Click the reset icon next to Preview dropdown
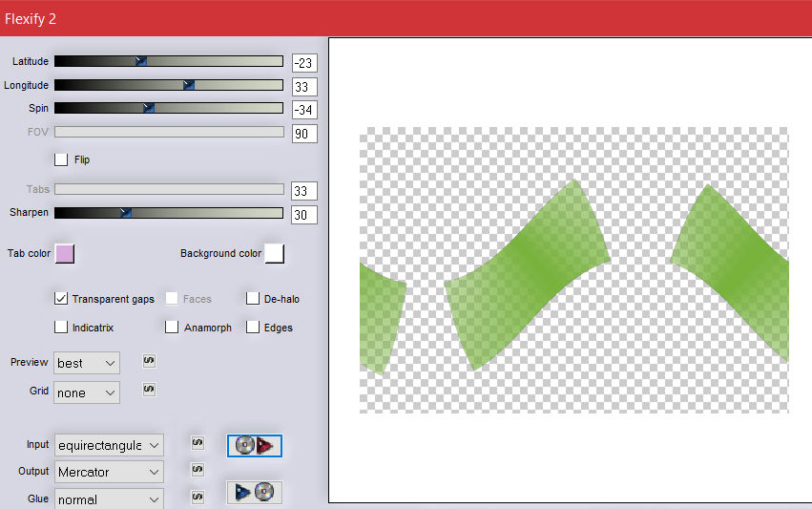This screenshot has height=509, width=812. click(149, 361)
